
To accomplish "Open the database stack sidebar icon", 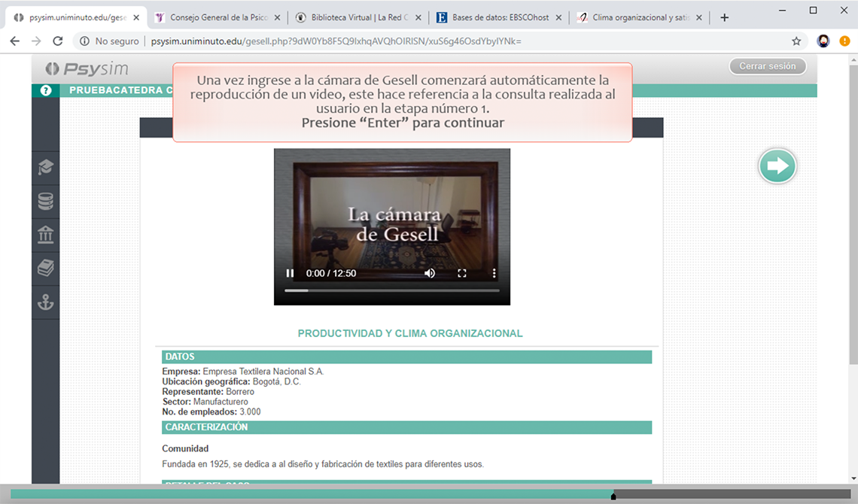I will click(45, 201).
